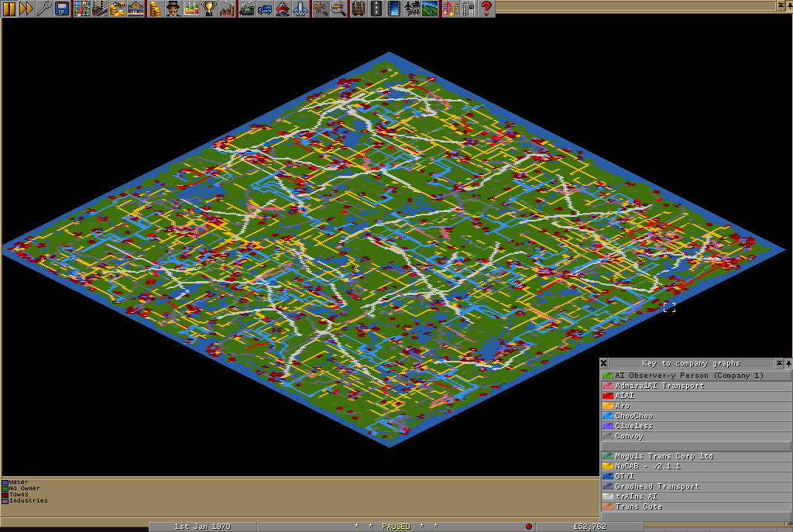Open company general information face icon
This screenshot has height=532, width=793.
[x=173, y=9]
